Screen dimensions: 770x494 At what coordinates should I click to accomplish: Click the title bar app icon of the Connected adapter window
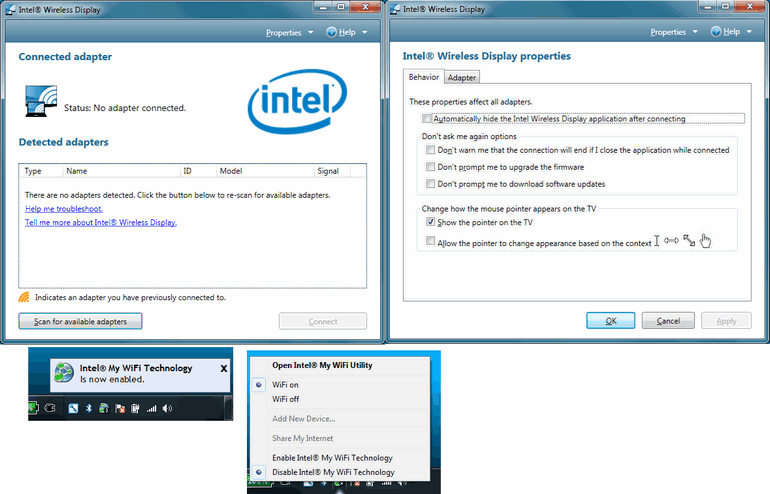[10, 9]
